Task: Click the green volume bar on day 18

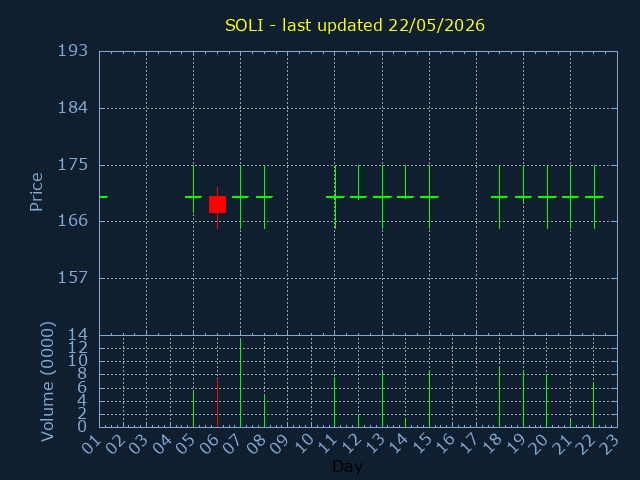Action: coord(500,396)
